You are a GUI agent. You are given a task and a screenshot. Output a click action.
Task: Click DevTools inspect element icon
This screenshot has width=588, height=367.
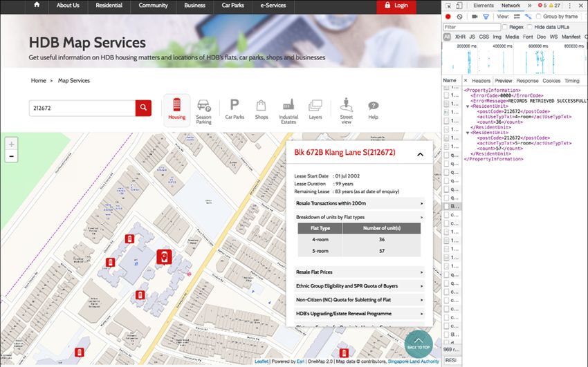(448, 6)
